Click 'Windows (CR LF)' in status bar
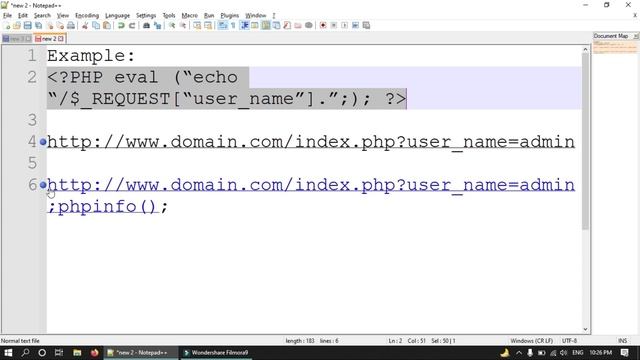The width and height of the screenshot is (640, 360). [x=531, y=340]
